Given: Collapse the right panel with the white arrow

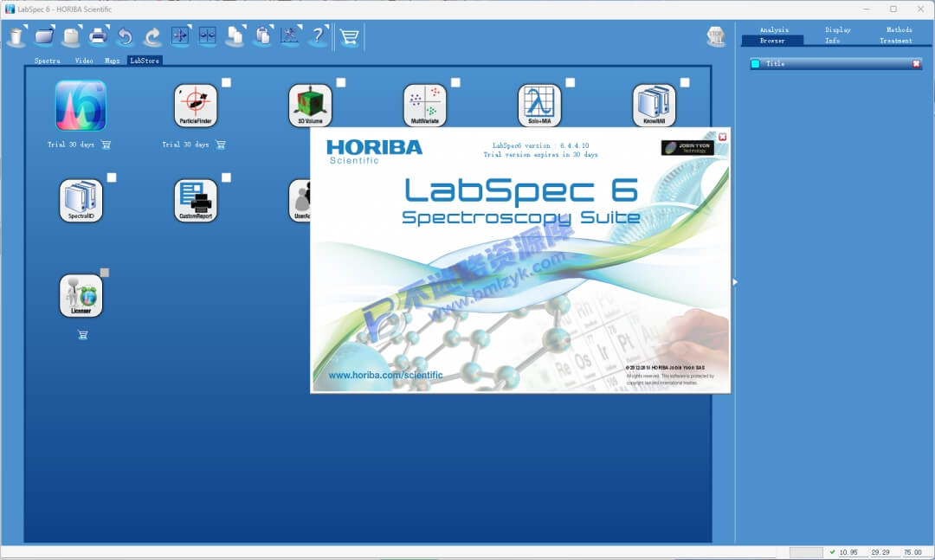Looking at the screenshot, I should (735, 281).
